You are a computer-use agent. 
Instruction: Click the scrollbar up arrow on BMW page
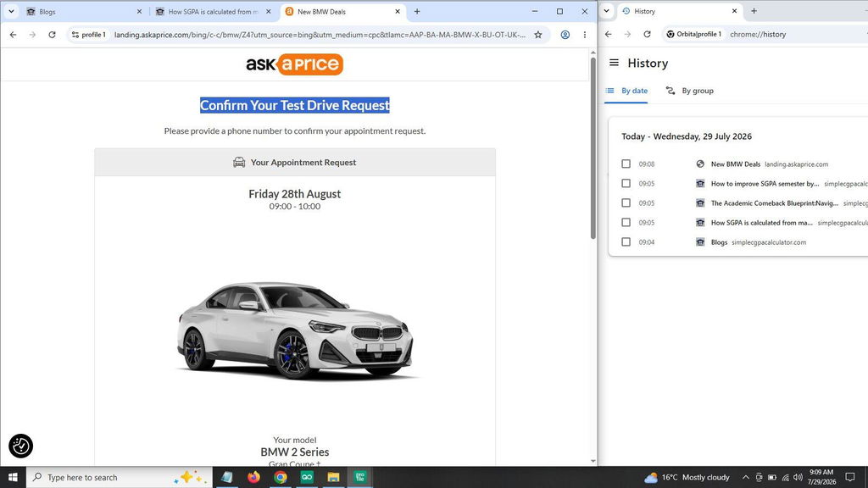(x=593, y=53)
